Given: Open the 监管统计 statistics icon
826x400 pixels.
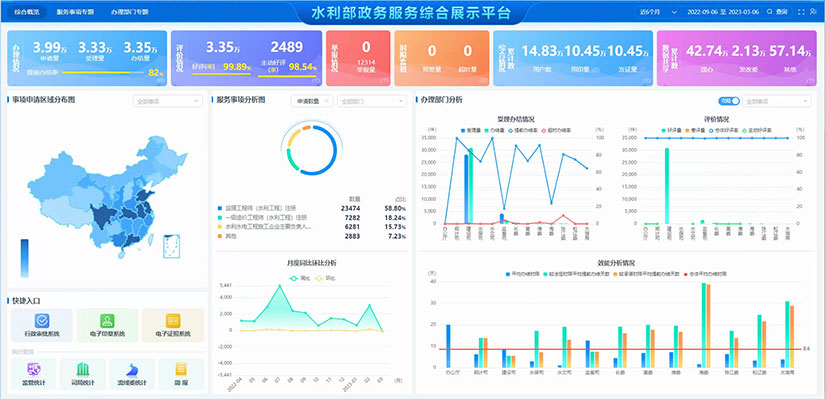Looking at the screenshot, I should coord(34,369).
